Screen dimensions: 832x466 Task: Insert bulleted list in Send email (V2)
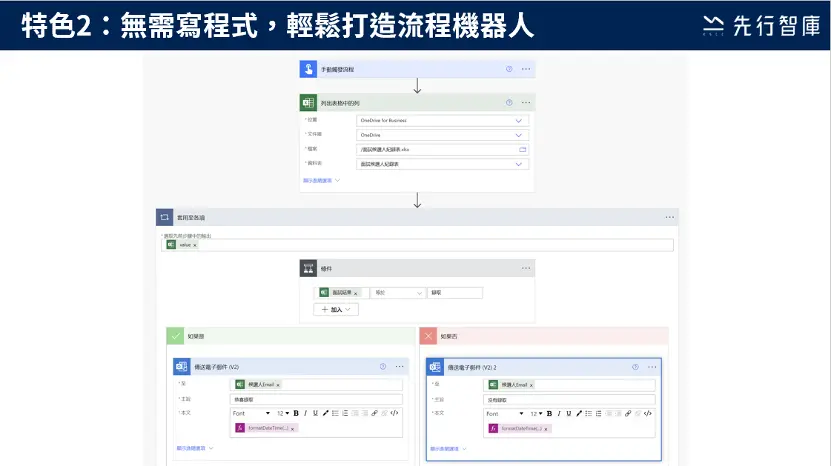pos(335,413)
